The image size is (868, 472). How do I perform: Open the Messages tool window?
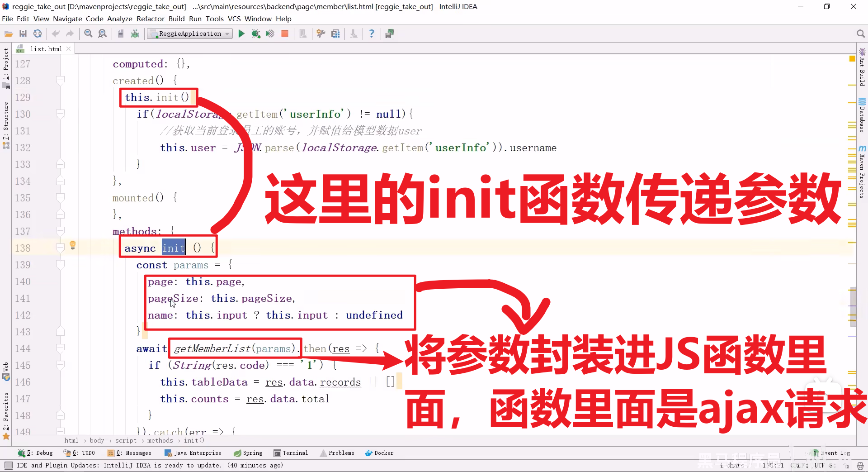click(x=130, y=453)
